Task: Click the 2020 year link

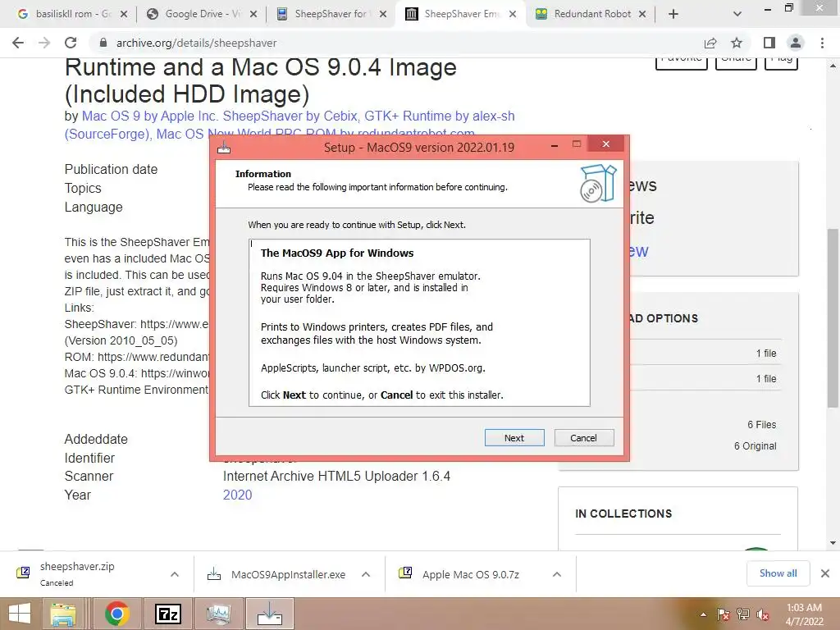Action: pyautogui.click(x=237, y=495)
